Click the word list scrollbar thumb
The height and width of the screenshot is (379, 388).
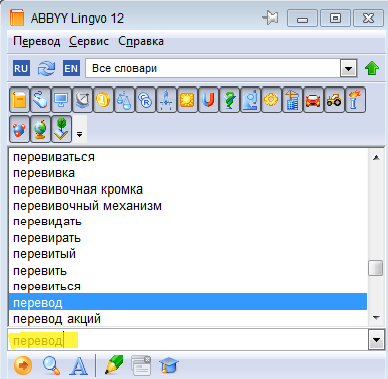tap(376, 268)
